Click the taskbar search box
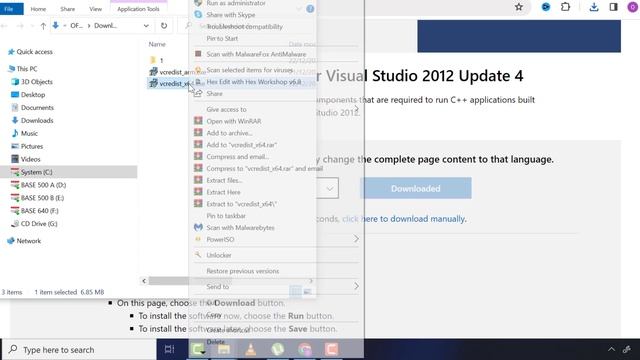The height and width of the screenshot is (360, 640). tap(79, 350)
